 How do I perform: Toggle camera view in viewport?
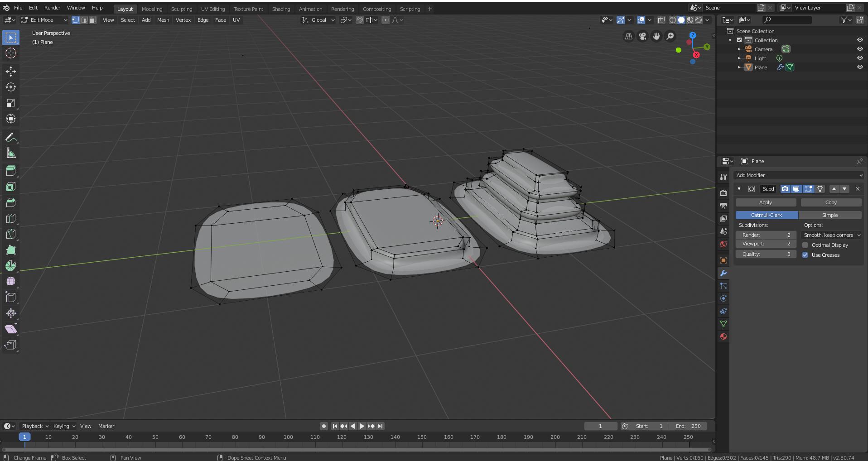coord(642,36)
